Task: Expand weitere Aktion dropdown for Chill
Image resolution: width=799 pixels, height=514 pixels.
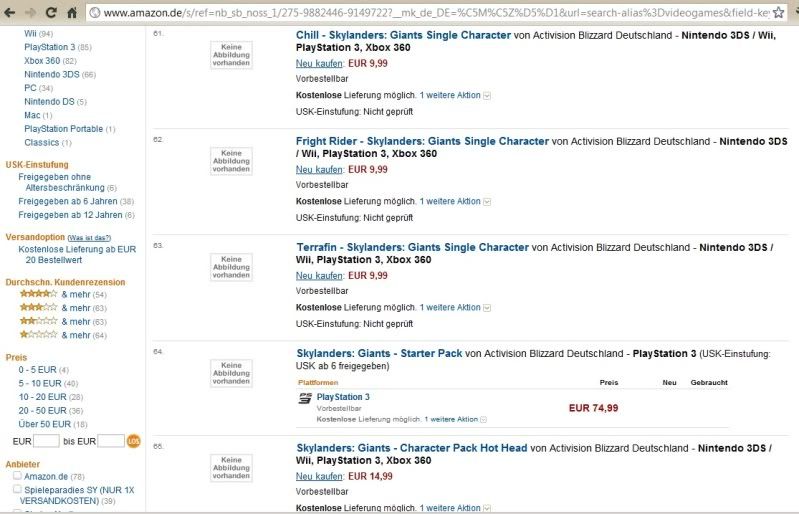Action: tap(487, 96)
